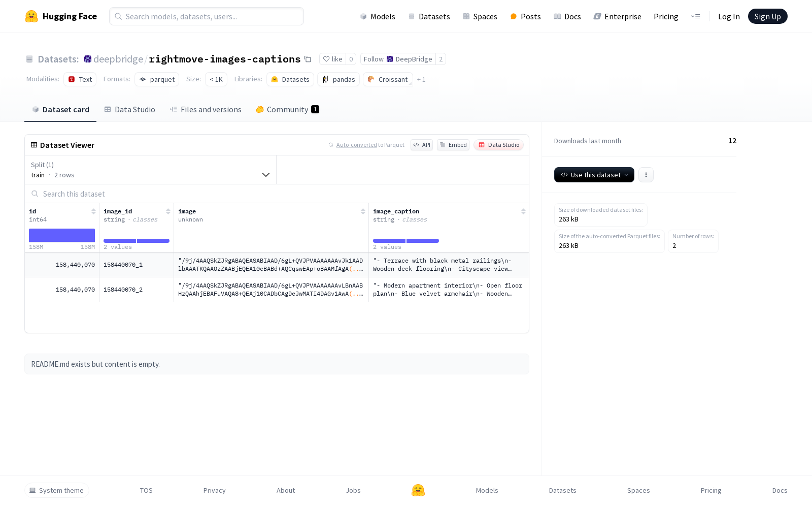Open Posts in top navigation
The height and width of the screenshot is (508, 812).
pos(525,16)
